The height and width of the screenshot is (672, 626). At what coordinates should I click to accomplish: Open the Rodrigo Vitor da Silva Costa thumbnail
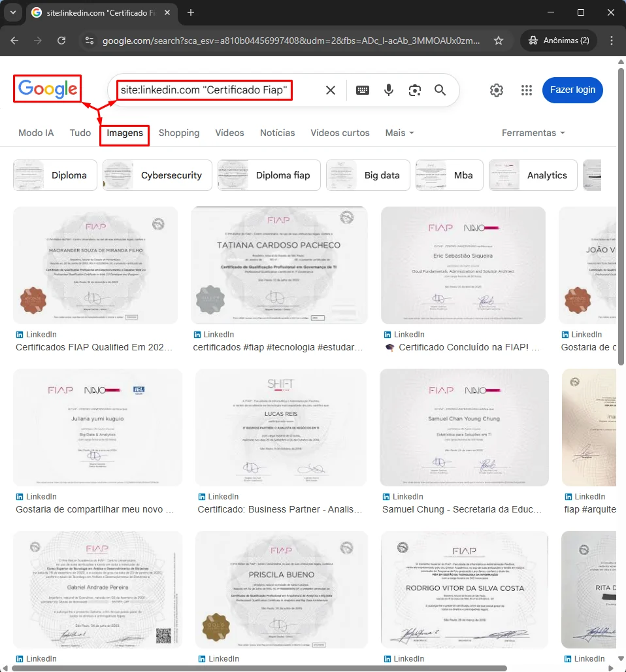coord(465,590)
